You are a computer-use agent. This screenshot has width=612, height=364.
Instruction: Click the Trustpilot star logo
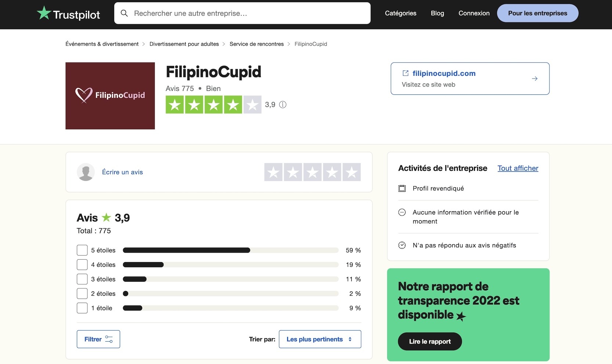point(44,13)
